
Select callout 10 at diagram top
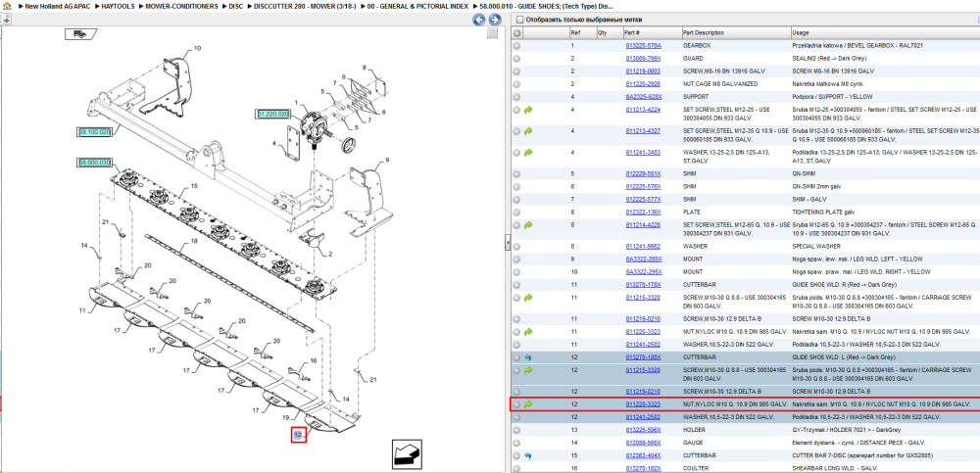click(x=198, y=48)
